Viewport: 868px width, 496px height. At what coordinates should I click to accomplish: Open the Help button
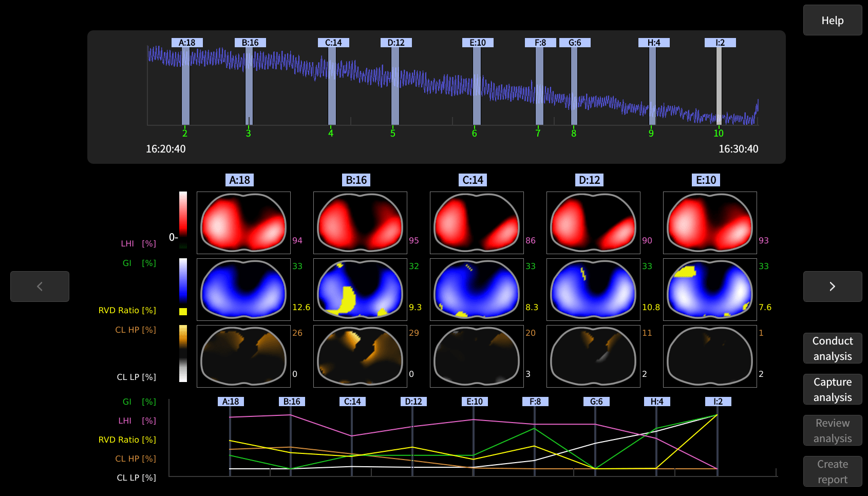point(833,20)
